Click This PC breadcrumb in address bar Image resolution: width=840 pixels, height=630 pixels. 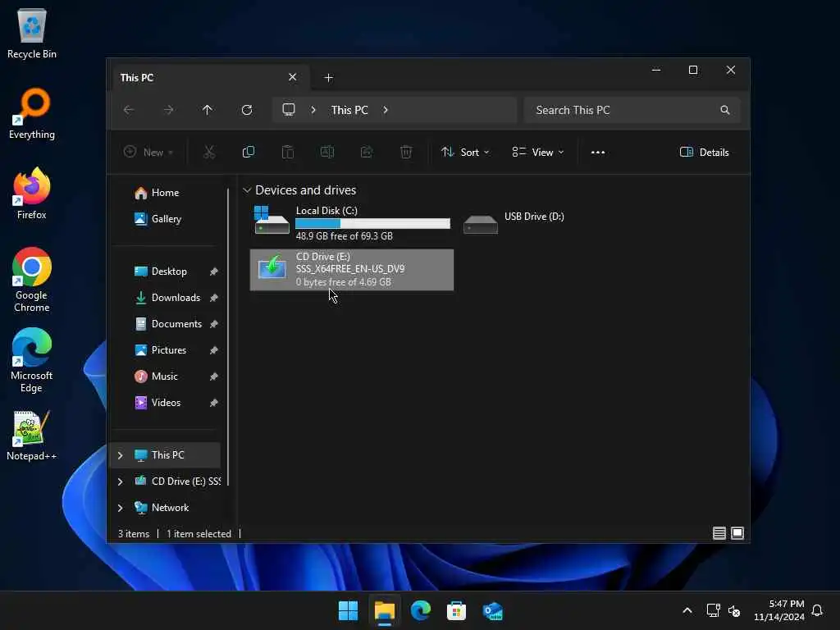coord(349,110)
